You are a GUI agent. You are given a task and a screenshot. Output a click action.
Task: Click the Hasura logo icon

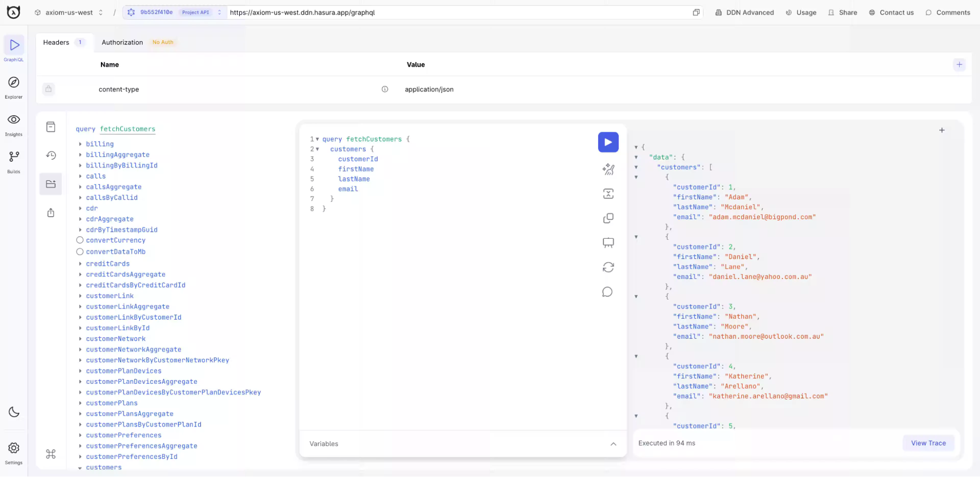click(x=13, y=12)
